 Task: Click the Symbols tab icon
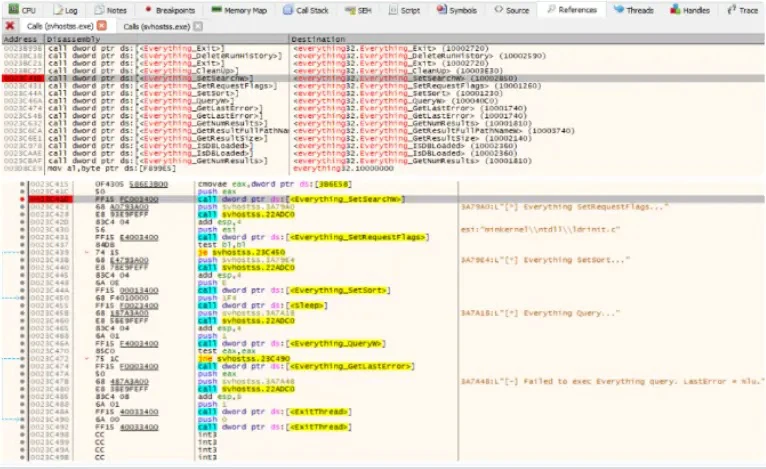tap(440, 9)
